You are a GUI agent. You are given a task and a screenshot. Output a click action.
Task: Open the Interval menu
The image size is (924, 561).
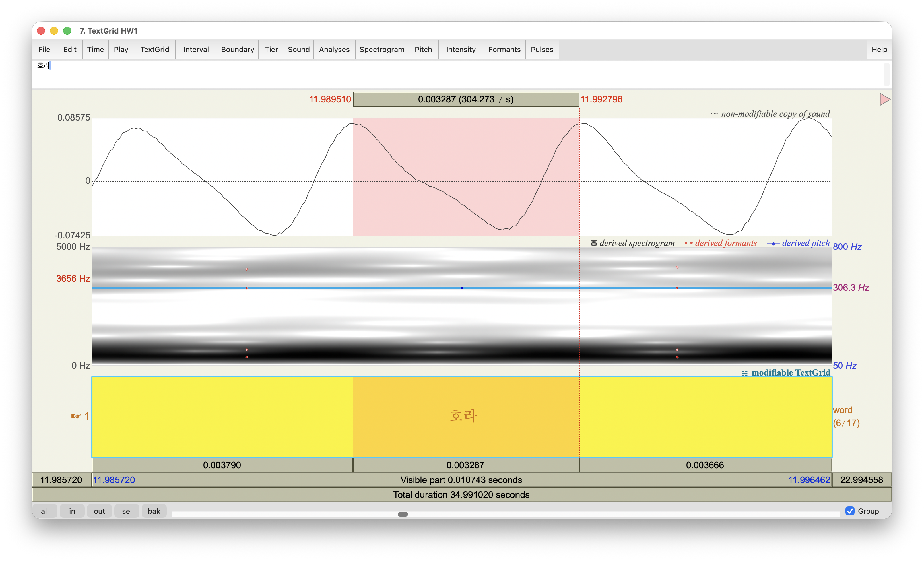point(196,49)
